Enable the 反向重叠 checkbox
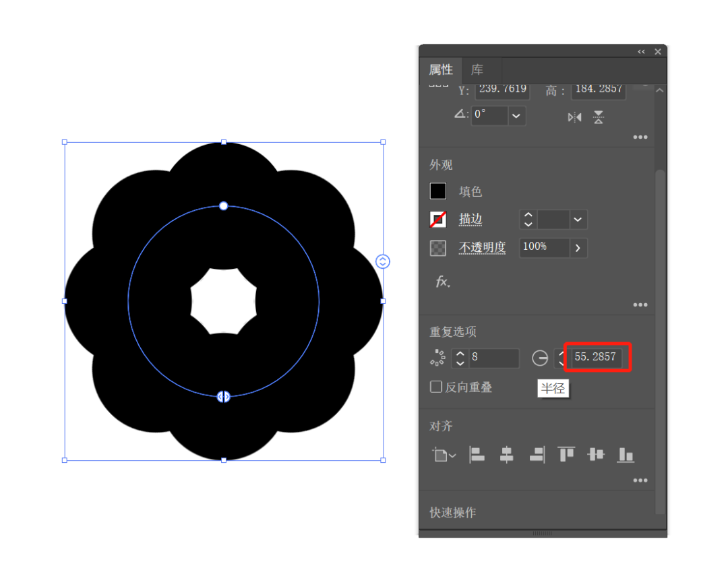Viewport: 728px width, 576px height. point(436,387)
